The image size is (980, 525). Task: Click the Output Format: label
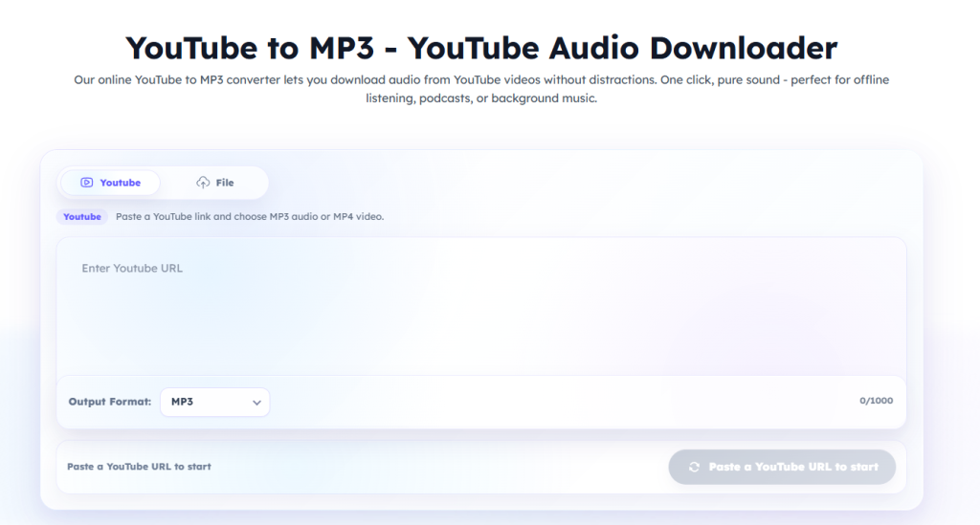[110, 402]
